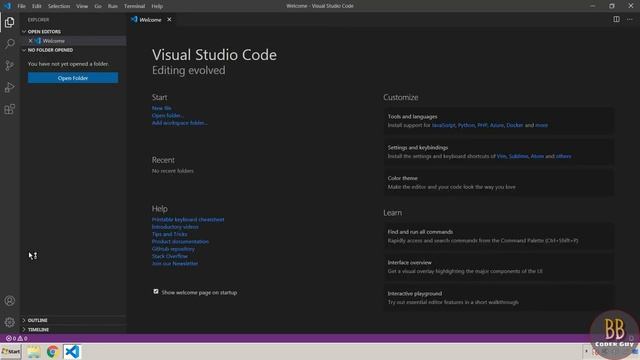Open the Introductory videos link
640x360 pixels.
[x=175, y=227]
